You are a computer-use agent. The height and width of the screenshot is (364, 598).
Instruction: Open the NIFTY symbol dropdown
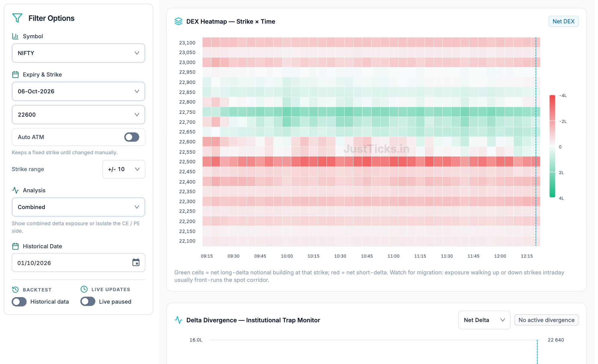coord(78,53)
